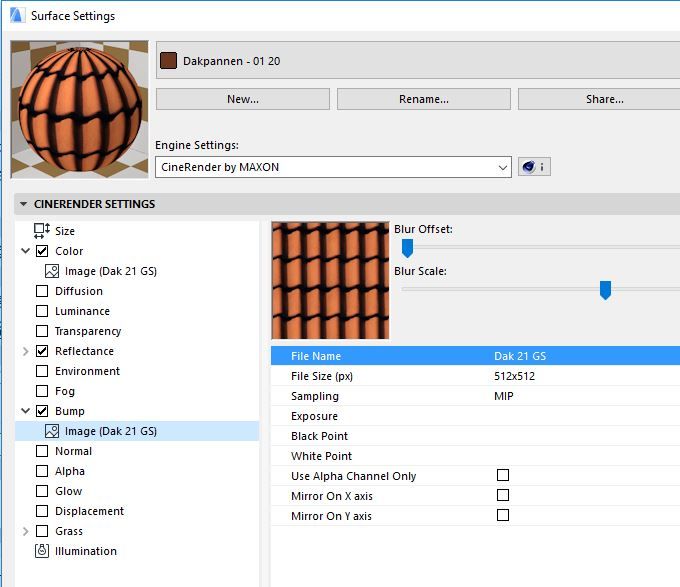680x587 pixels.
Task: Uncheck the Bump channel checkbox
Action: coord(42,411)
